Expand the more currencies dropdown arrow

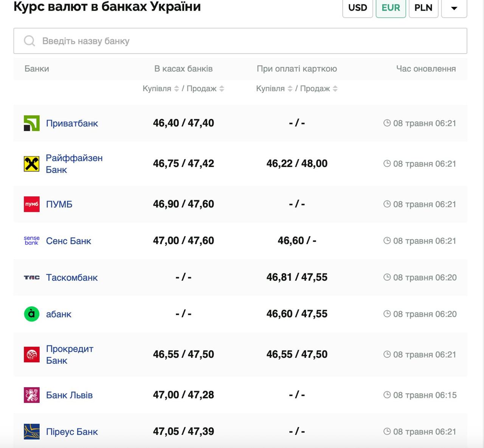pyautogui.click(x=454, y=8)
